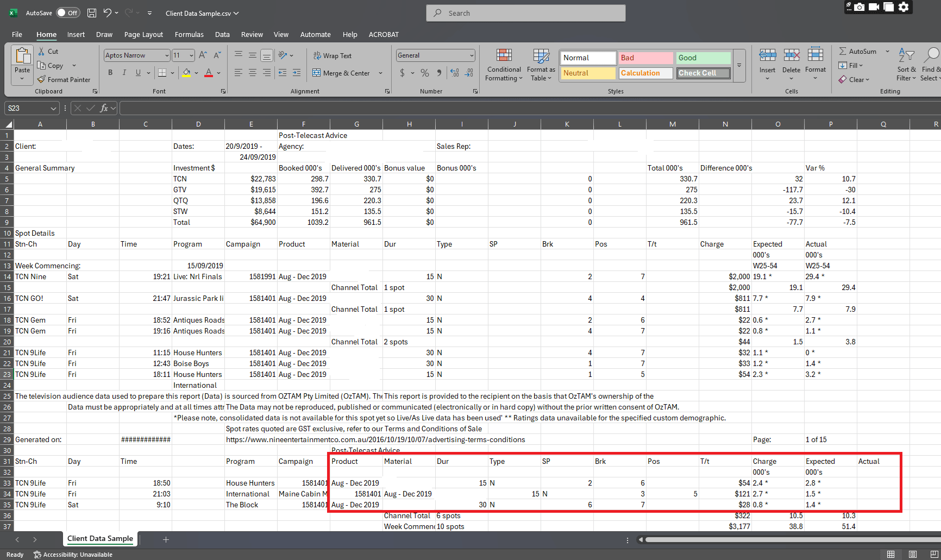
Task: Click Decrease Font Size icon
Action: coord(217,55)
